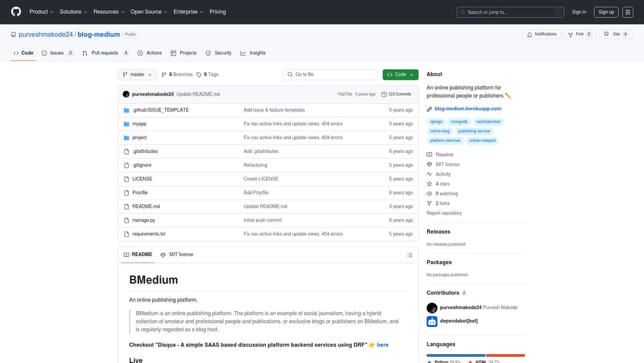Select the README tab in file viewer
This screenshot has height=363, width=644.
(x=138, y=255)
